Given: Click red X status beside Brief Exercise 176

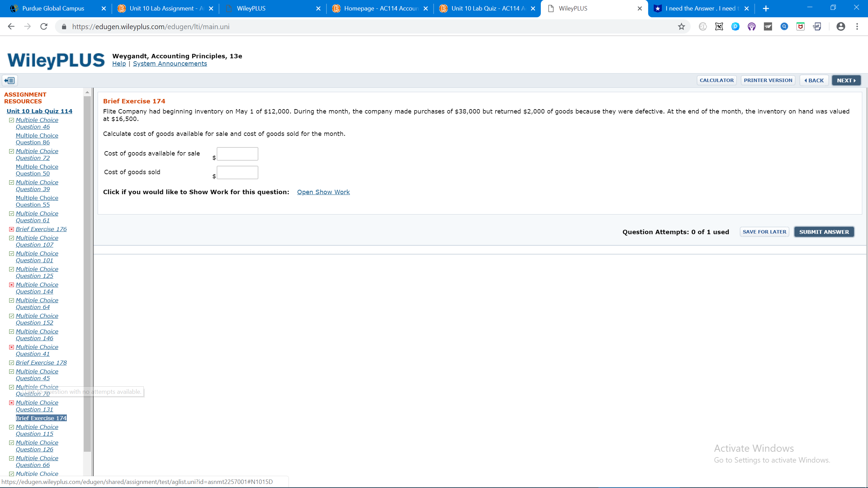Looking at the screenshot, I should [x=12, y=229].
